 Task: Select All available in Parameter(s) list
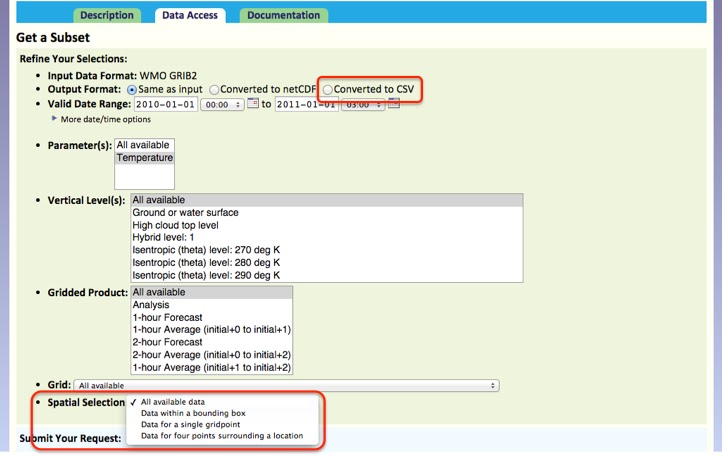click(x=144, y=145)
